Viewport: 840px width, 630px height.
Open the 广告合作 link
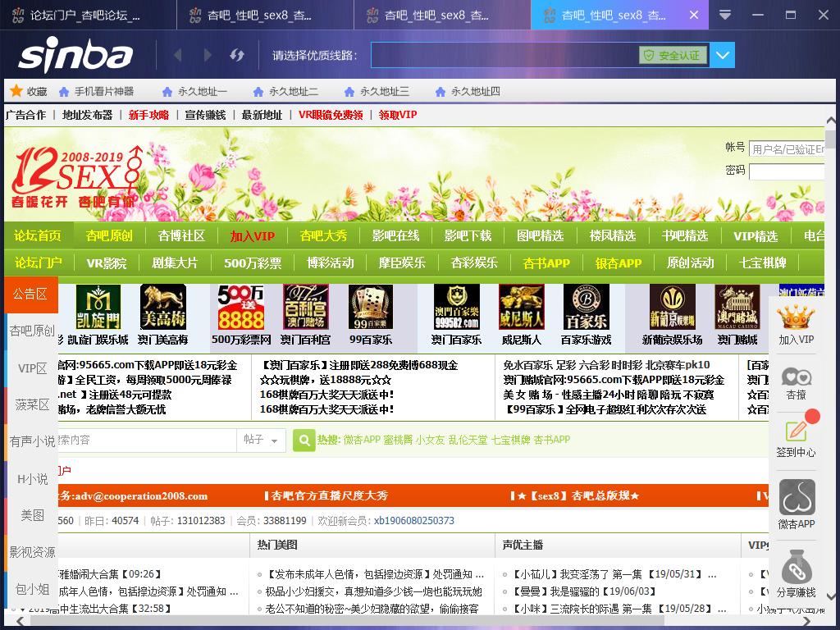pyautogui.click(x=25, y=115)
